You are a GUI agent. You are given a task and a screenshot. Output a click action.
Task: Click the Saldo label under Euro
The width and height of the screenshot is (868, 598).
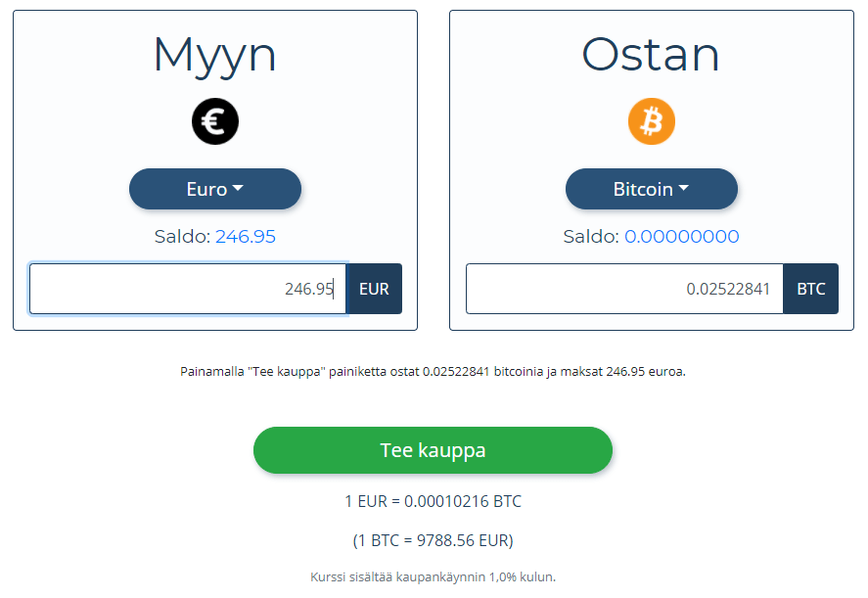182,236
